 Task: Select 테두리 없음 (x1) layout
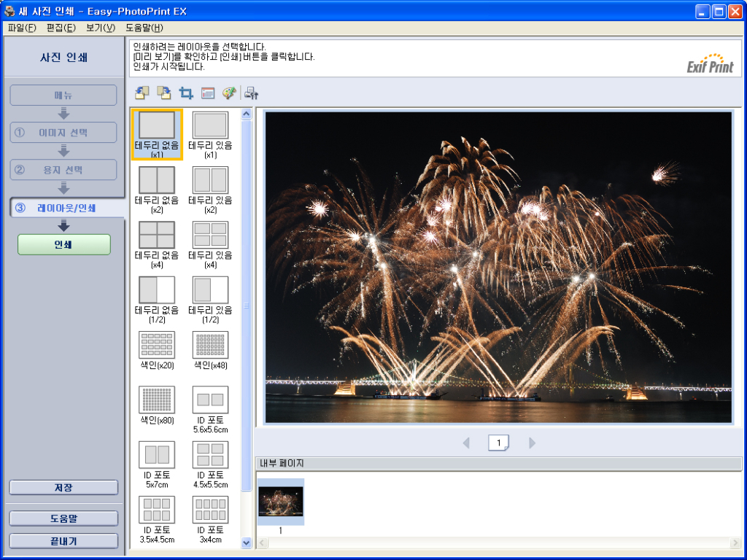(157, 135)
